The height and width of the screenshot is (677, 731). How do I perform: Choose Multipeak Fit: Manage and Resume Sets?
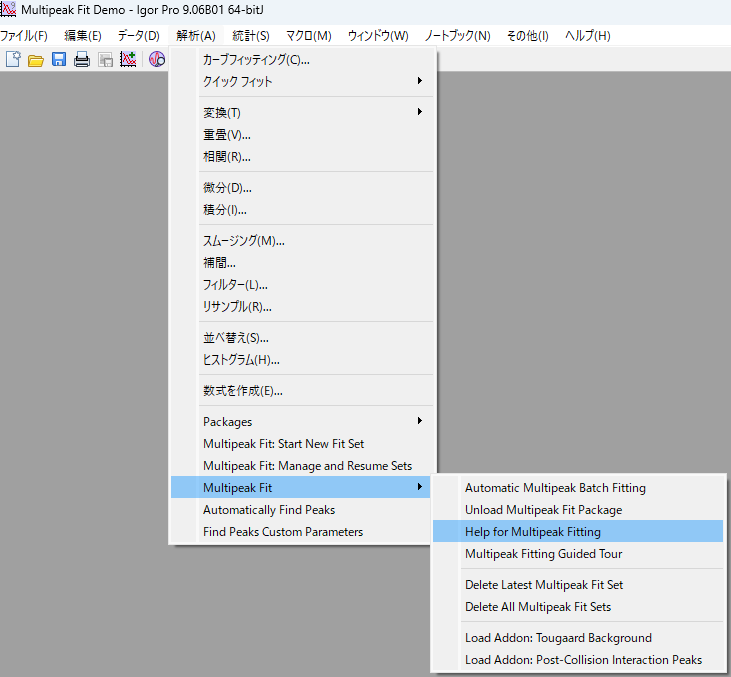pyautogui.click(x=302, y=465)
